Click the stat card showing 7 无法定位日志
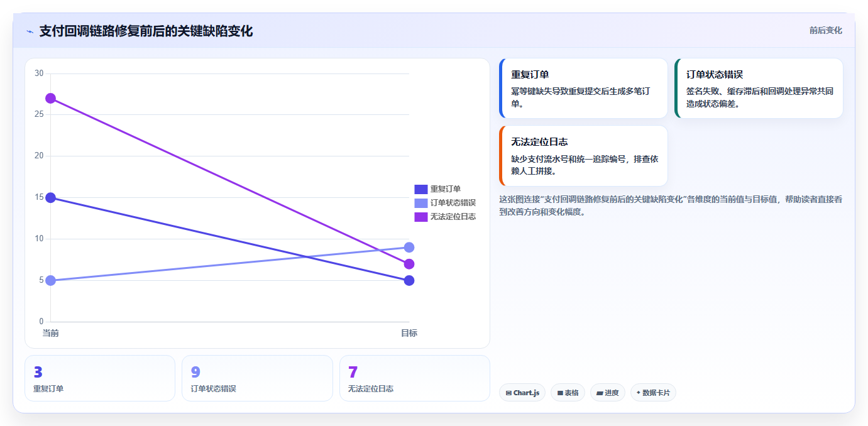Screen dimensions: 868x426 (x=415, y=378)
